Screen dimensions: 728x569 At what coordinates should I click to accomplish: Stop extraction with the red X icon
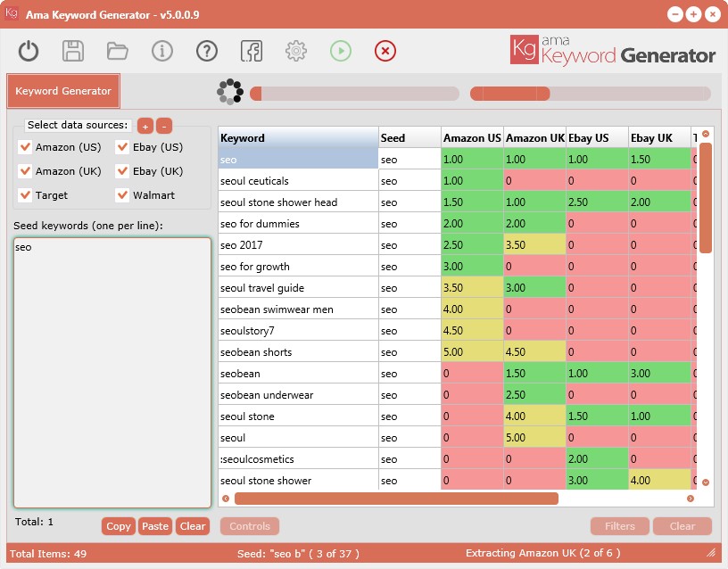385,51
